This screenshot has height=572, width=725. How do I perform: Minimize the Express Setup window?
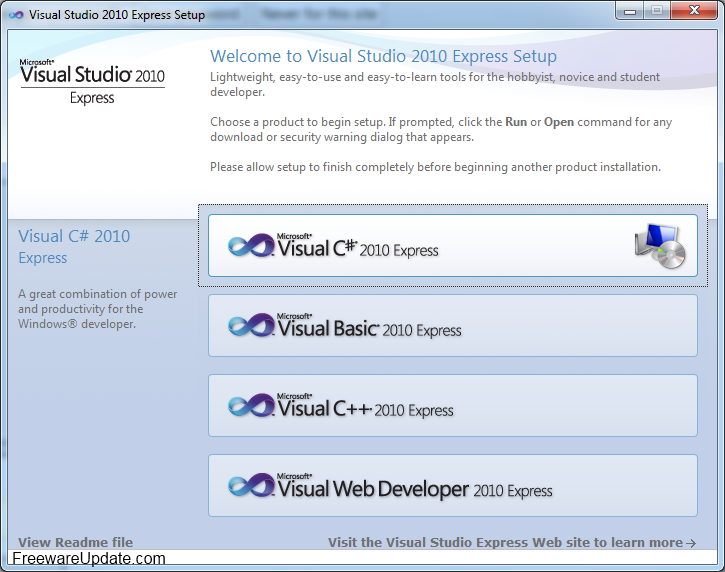[630, 10]
